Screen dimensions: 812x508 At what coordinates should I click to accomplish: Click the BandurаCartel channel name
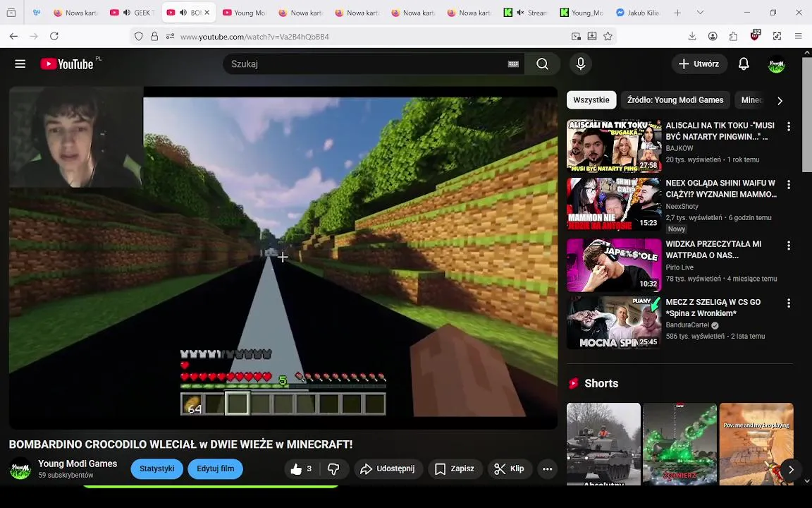coord(687,325)
